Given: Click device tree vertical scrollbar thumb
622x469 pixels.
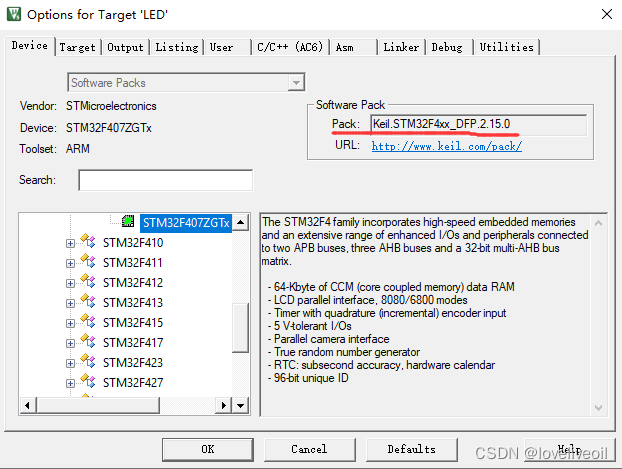Looking at the screenshot, I should click(240, 328).
